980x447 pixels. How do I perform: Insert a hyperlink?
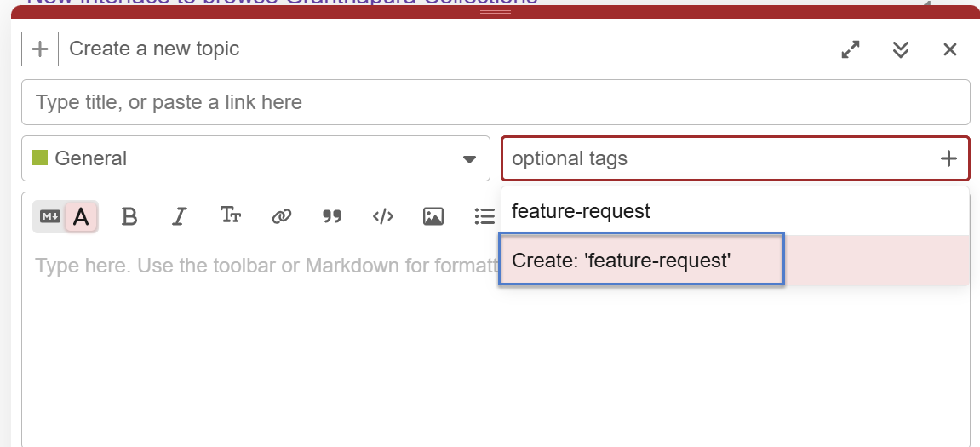click(281, 216)
